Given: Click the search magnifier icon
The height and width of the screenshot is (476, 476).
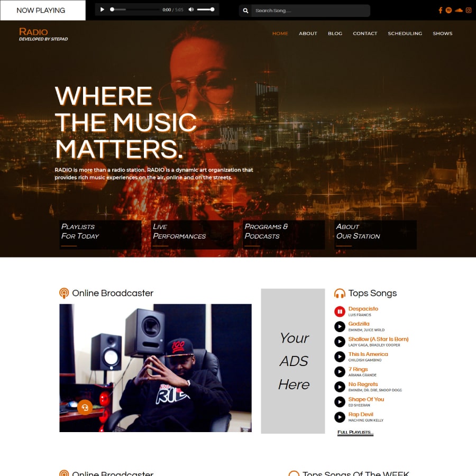Looking at the screenshot, I should point(245,11).
